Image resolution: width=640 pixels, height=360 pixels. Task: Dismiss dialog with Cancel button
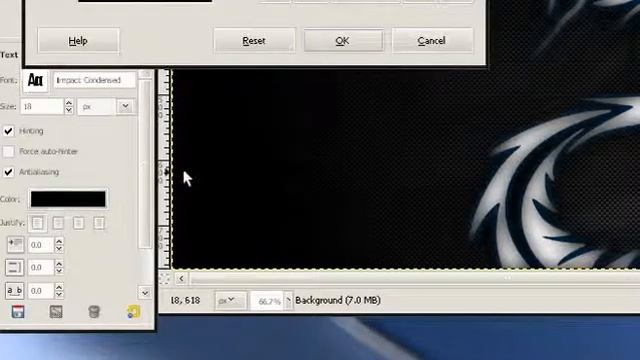coord(432,41)
